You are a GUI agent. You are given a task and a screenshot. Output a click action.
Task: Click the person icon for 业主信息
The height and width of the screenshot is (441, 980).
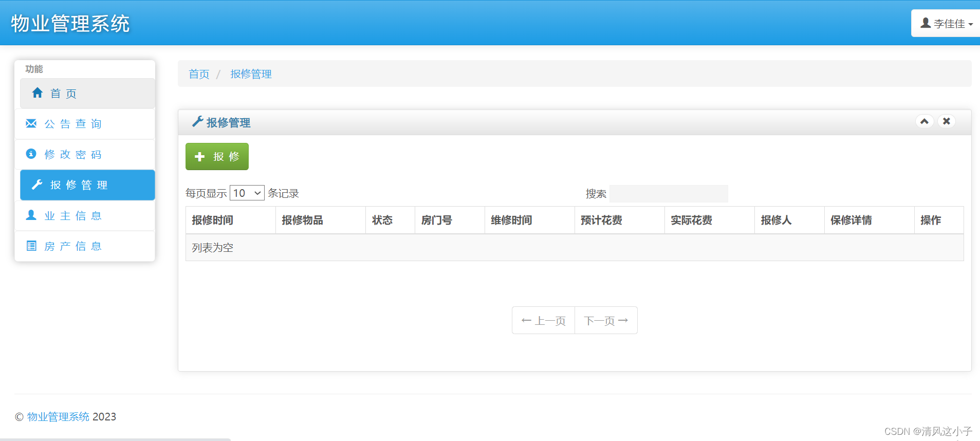(x=31, y=215)
